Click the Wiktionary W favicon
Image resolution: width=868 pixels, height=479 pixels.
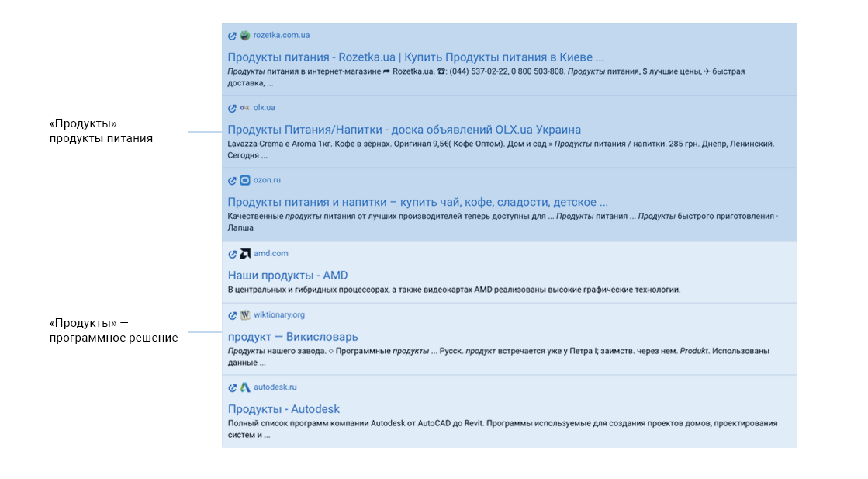point(244,315)
